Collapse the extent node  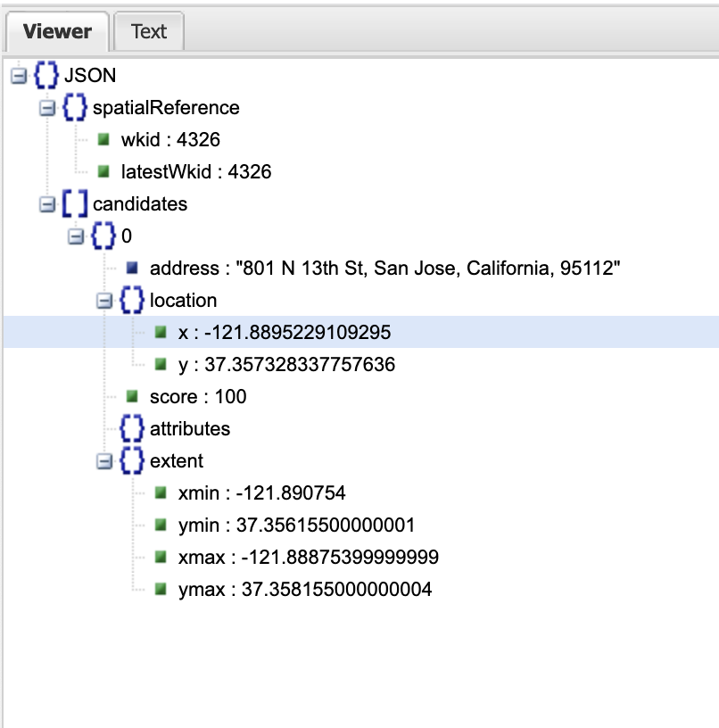click(103, 462)
